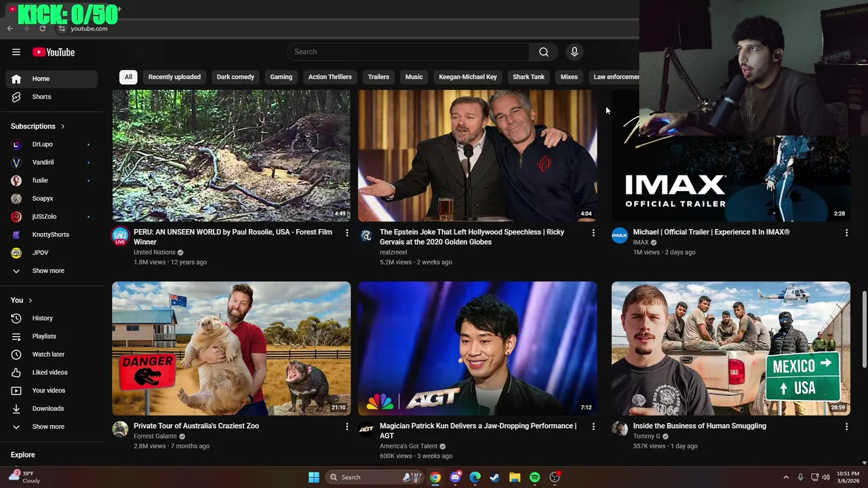Open Liked videos in the sidebar
Screen dimensions: 868x488
pos(52,372)
